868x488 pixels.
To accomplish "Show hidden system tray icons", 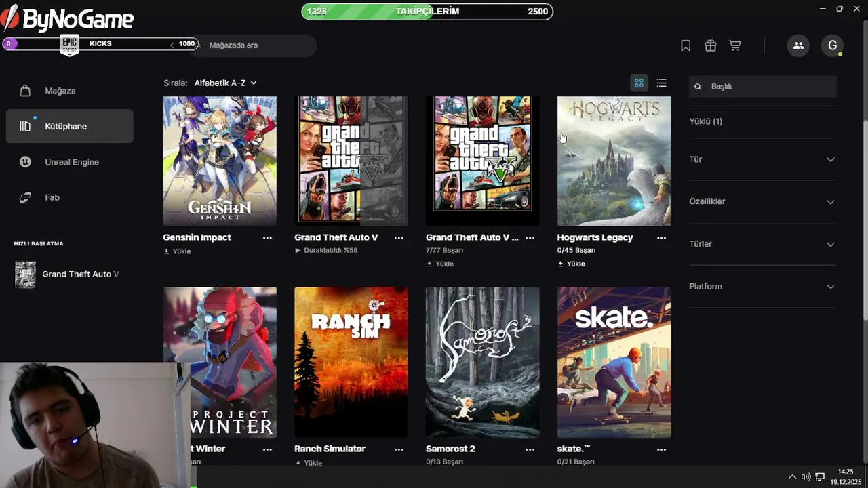I will (791, 476).
